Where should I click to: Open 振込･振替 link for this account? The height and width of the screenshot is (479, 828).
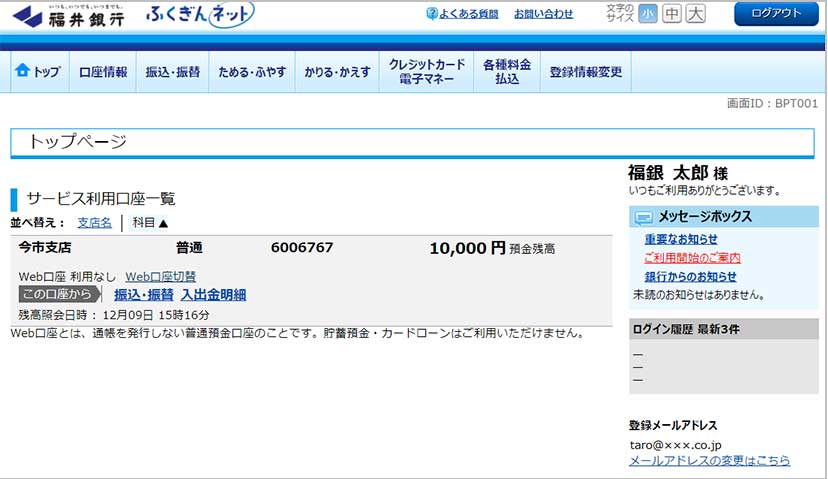[x=144, y=295]
